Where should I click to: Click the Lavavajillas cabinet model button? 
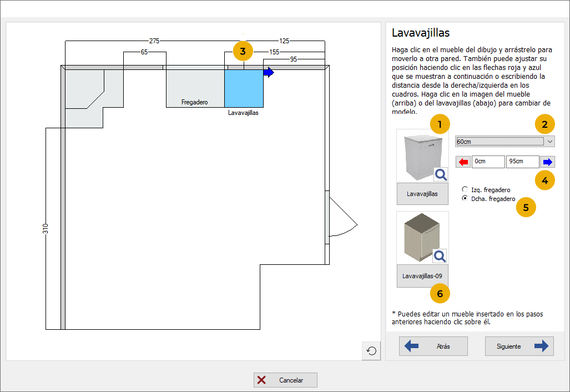click(x=422, y=194)
